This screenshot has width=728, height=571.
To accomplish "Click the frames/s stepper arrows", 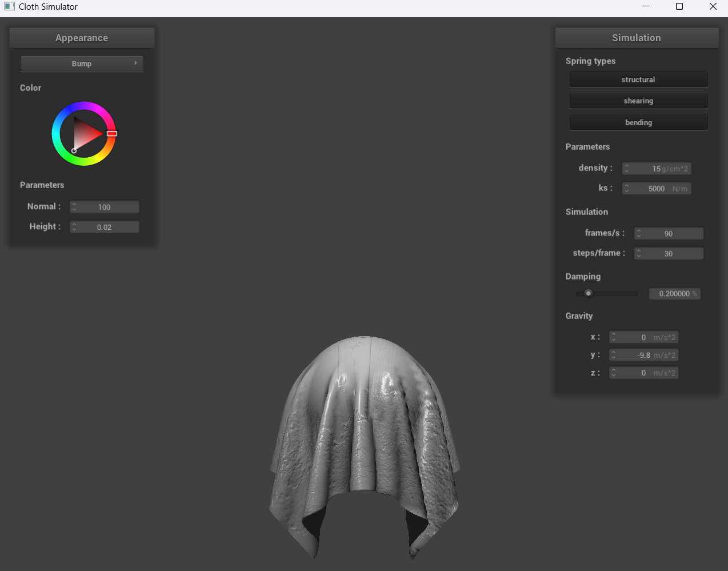I will [x=639, y=233].
